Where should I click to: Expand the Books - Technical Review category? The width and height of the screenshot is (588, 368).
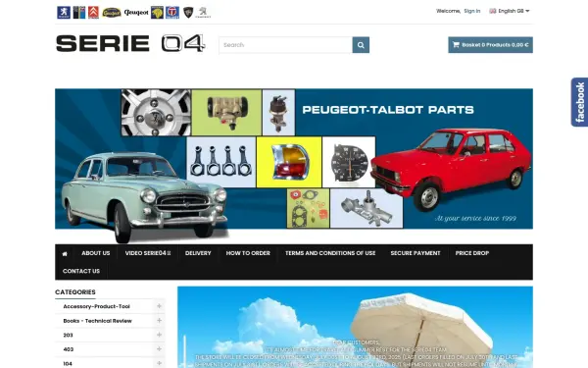[159, 320]
